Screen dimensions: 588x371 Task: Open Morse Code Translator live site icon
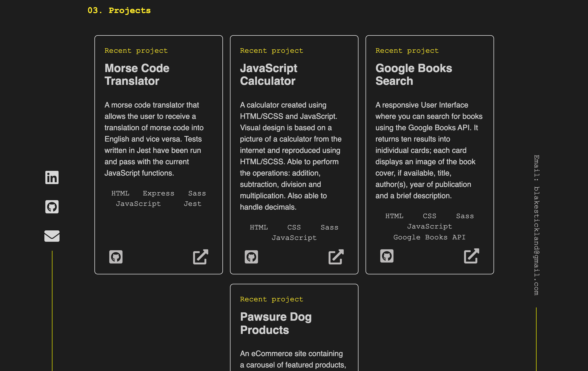click(200, 257)
